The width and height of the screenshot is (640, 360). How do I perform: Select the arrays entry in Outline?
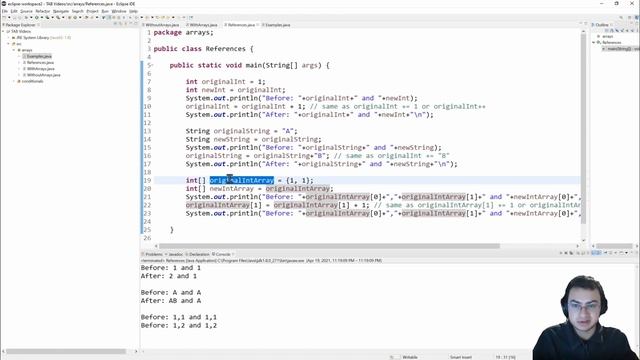click(608, 36)
